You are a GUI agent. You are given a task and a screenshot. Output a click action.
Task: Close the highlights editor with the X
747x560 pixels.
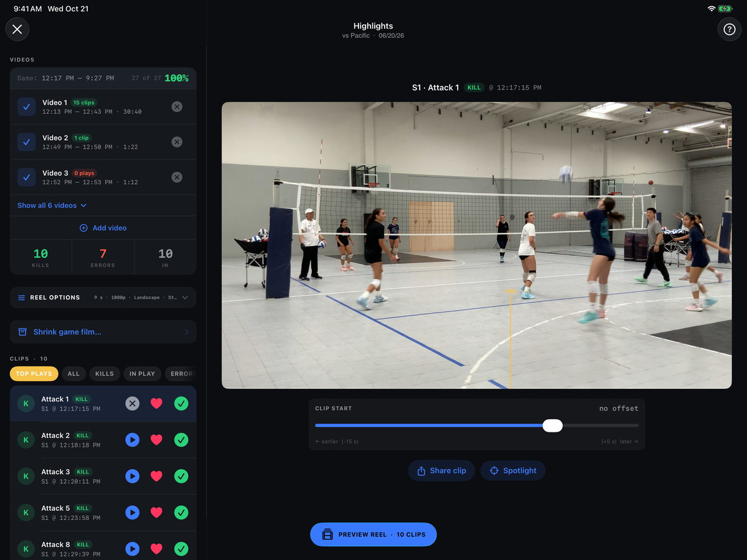17,29
